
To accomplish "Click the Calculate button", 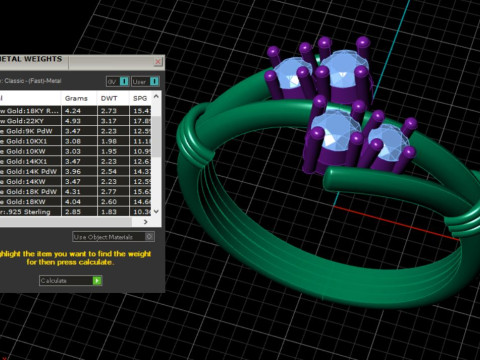I will coord(70,281).
